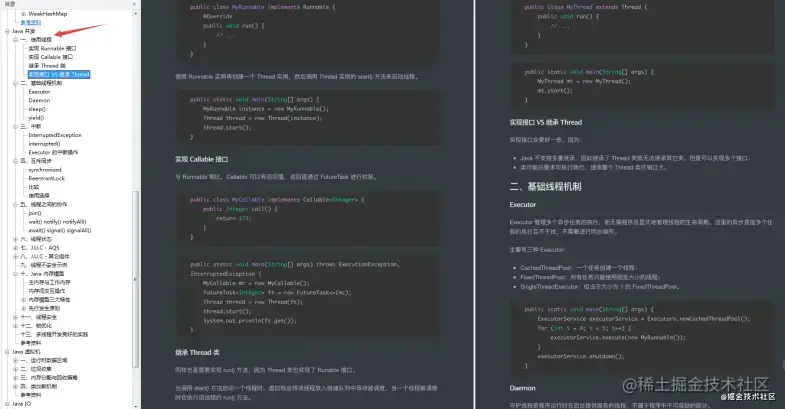Select the 九、线程不安全示例 bookmark
This screenshot has height=409, width=785.
[x=44, y=265]
